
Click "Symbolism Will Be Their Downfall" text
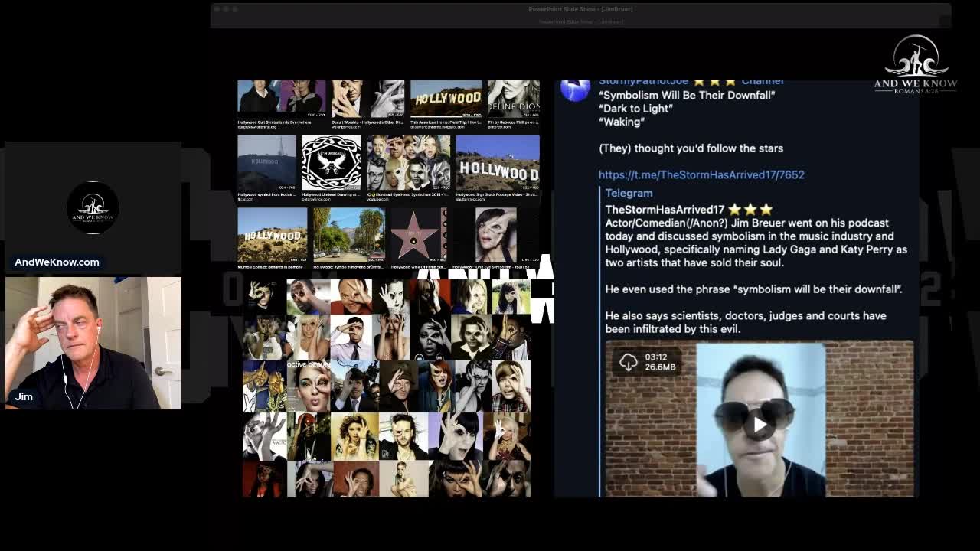(687, 95)
